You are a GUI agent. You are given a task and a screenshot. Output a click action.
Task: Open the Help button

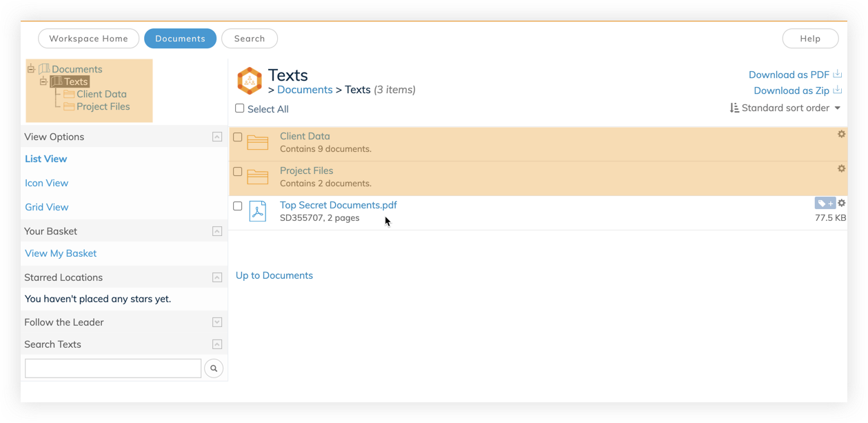pyautogui.click(x=810, y=39)
